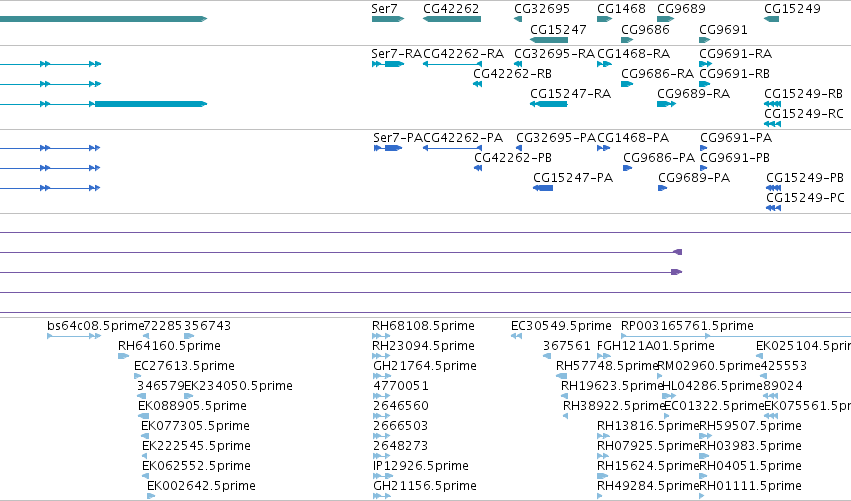The height and width of the screenshot is (501, 851).
Task: Open the 'GH21156.5prime' EST label
Action: pos(425,486)
